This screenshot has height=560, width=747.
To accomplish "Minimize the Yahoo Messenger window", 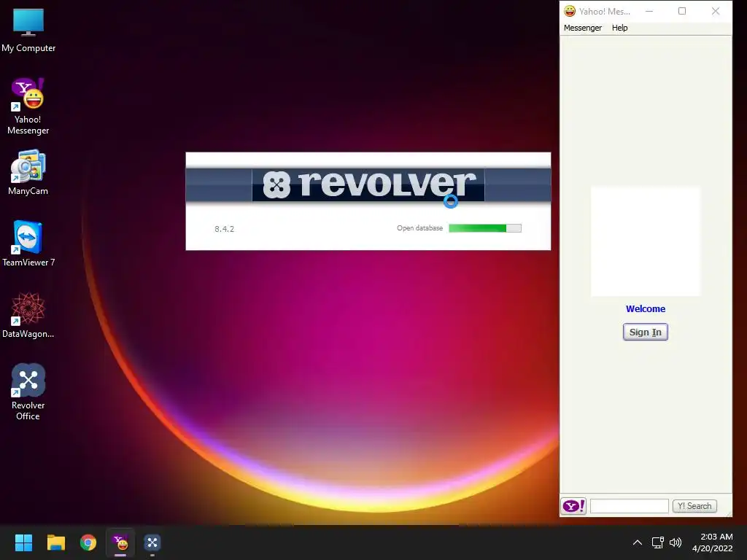I will click(x=649, y=11).
